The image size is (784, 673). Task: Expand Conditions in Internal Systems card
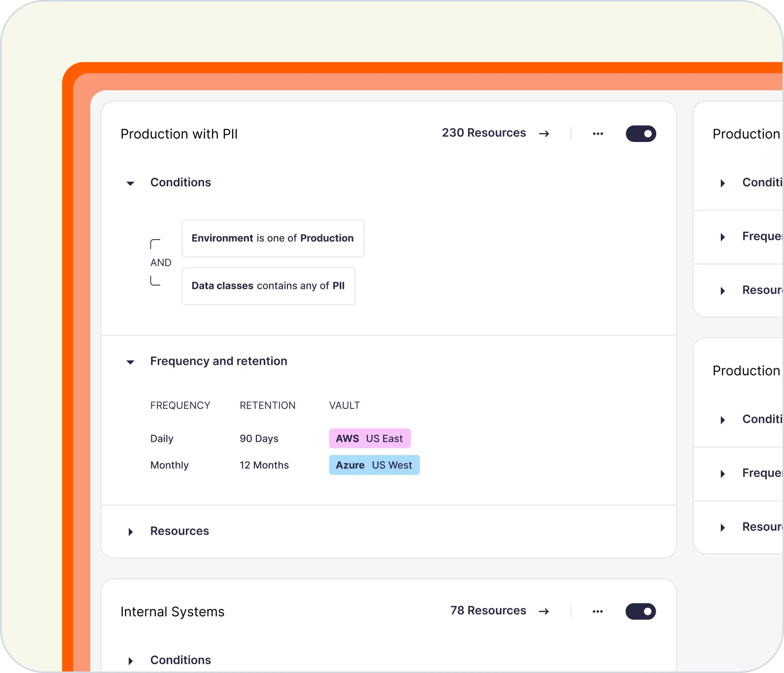click(130, 661)
